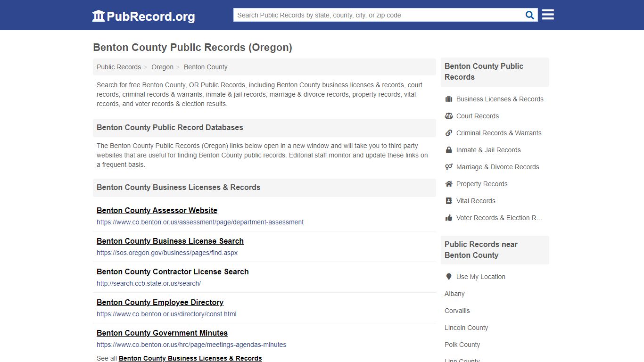The height and width of the screenshot is (362, 644).
Task: Open nearby records for Albany
Action: pyautogui.click(x=454, y=294)
